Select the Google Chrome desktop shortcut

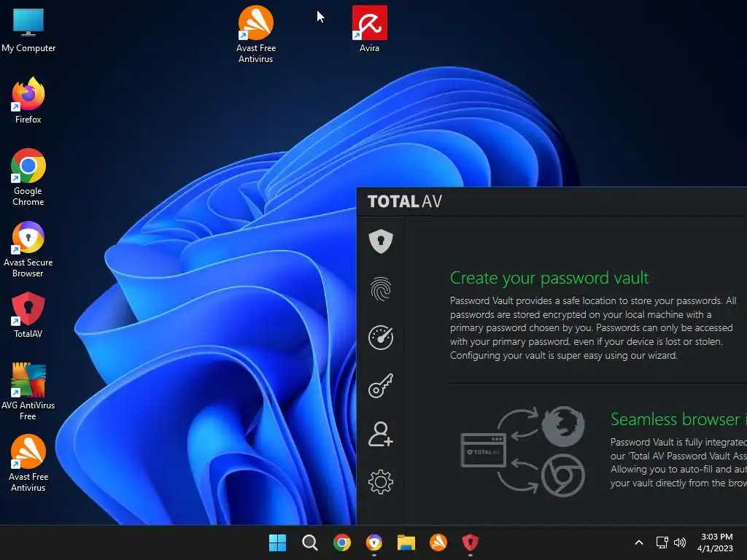click(28, 177)
